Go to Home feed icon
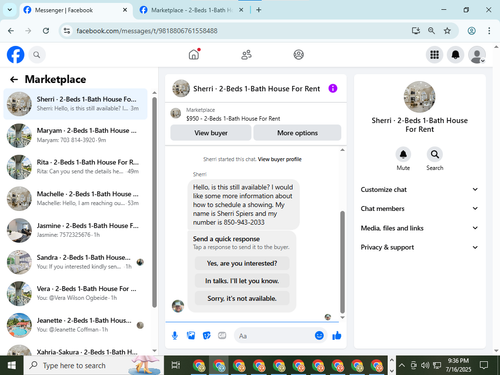500x375 pixels. tap(194, 54)
